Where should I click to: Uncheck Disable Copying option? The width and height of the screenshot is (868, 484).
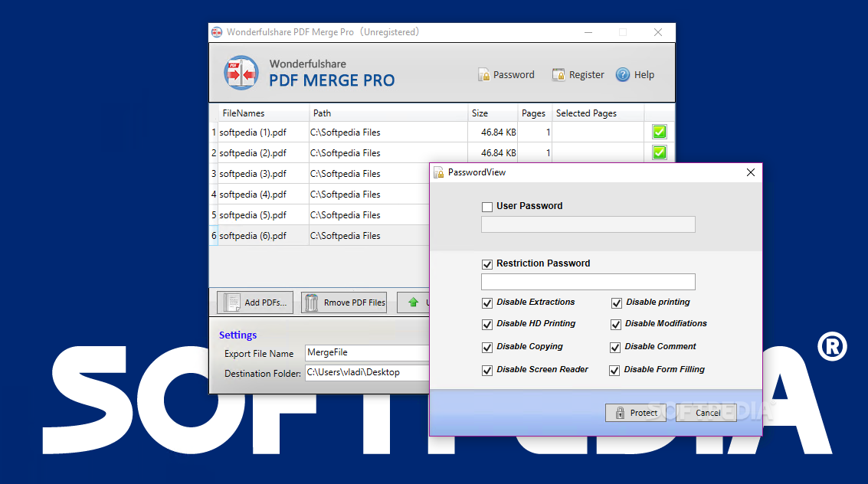(x=487, y=348)
